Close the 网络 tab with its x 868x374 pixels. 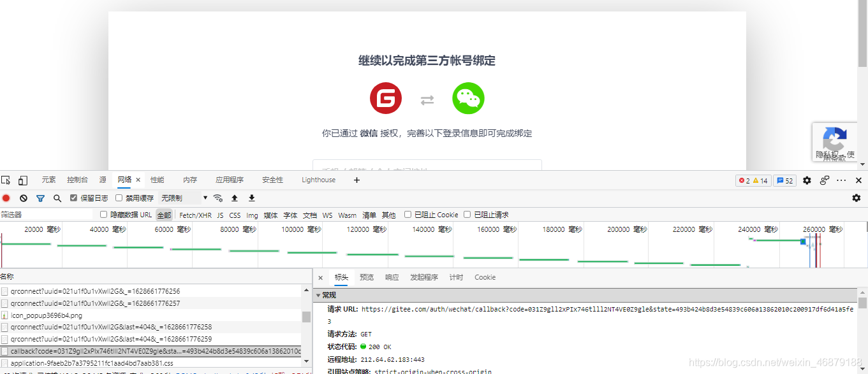pos(138,180)
